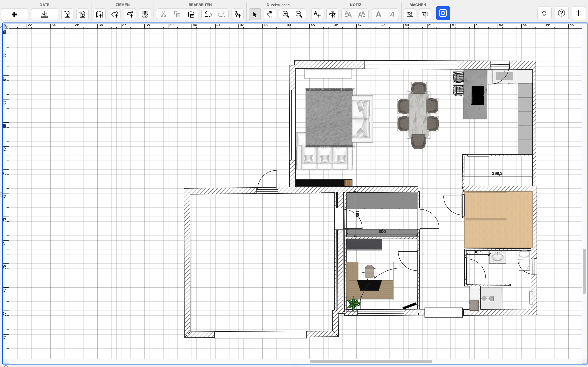Select the dining table in the floor plan
Screen dimensions: 588x367
pos(418,114)
